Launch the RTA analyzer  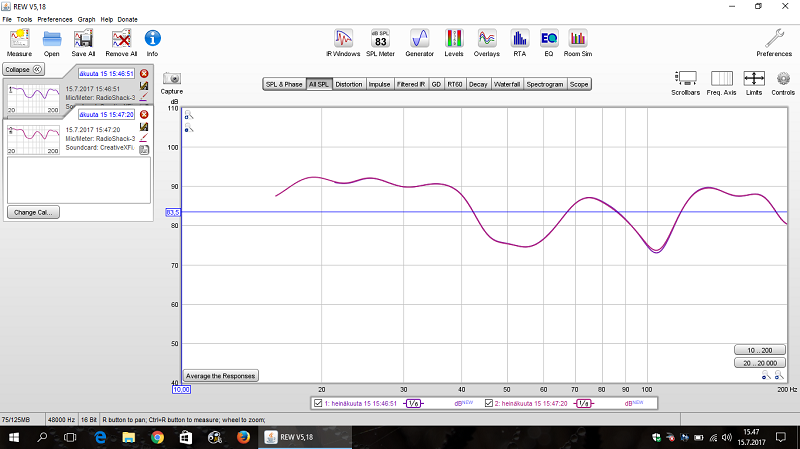coord(519,42)
